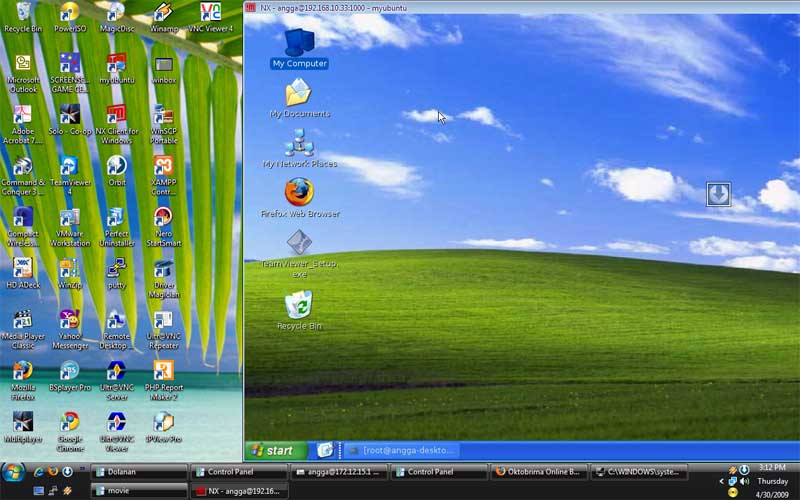Launch putty desktop icon
This screenshot has width=800, height=500.
[x=116, y=273]
